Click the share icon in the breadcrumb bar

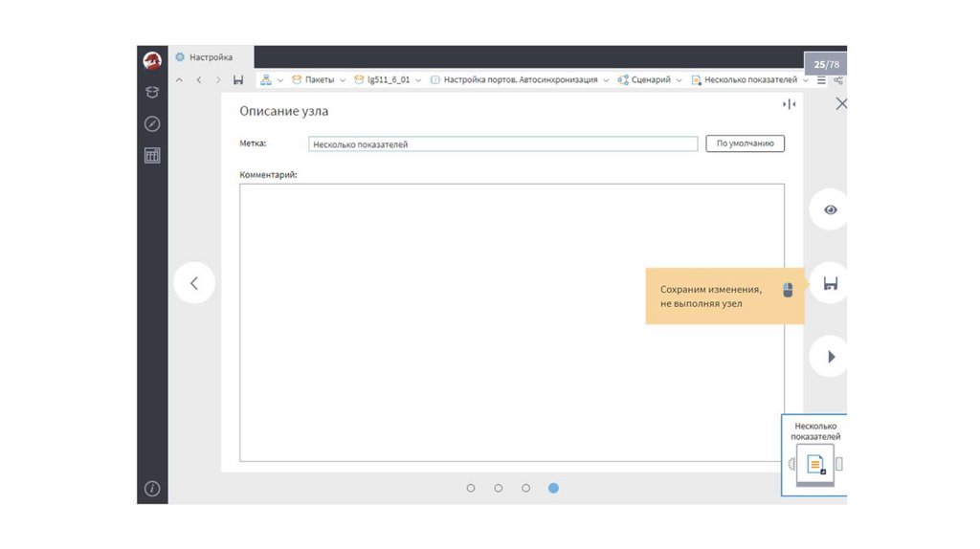pyautogui.click(x=838, y=80)
